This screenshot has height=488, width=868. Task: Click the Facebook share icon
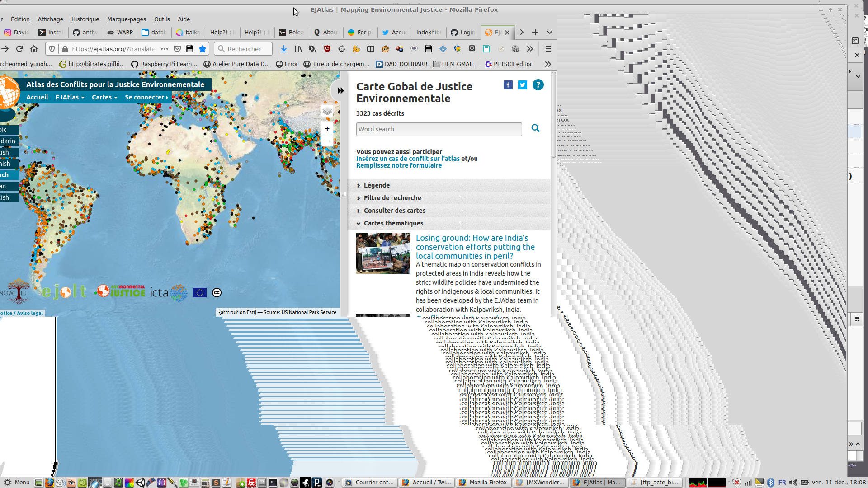tap(508, 85)
